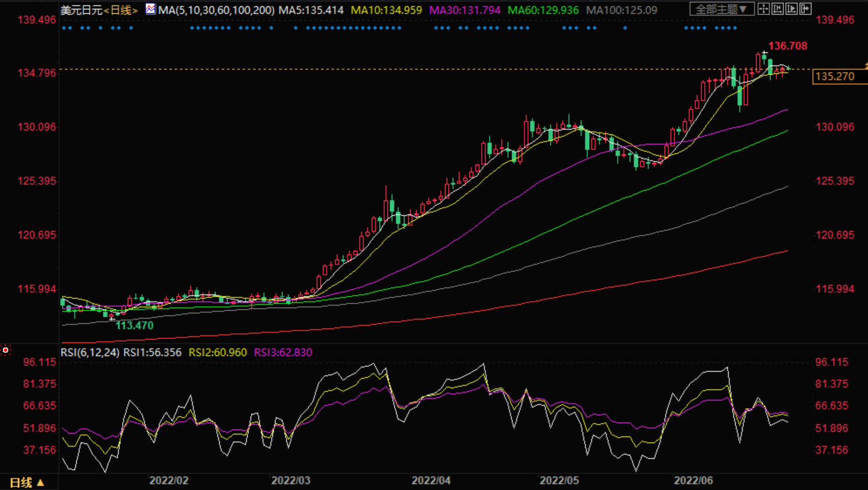
Task: Click the right axis 130.096 price label
Action: click(835, 127)
